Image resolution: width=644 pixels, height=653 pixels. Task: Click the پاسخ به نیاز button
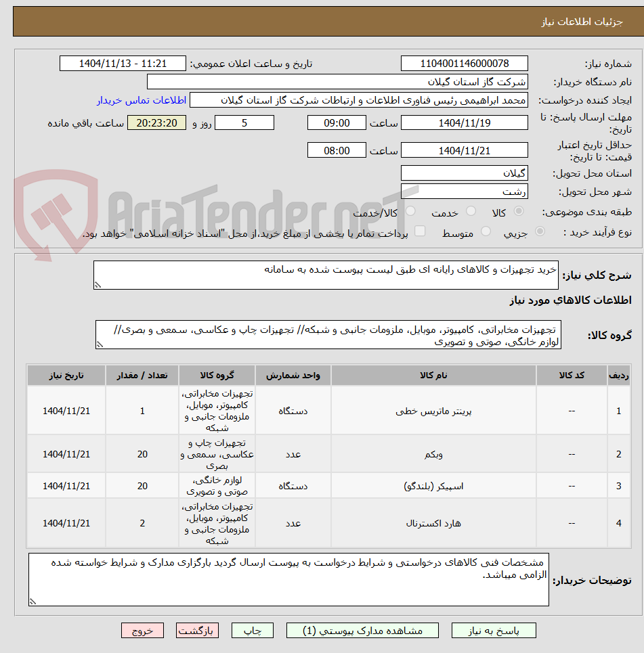[494, 631]
